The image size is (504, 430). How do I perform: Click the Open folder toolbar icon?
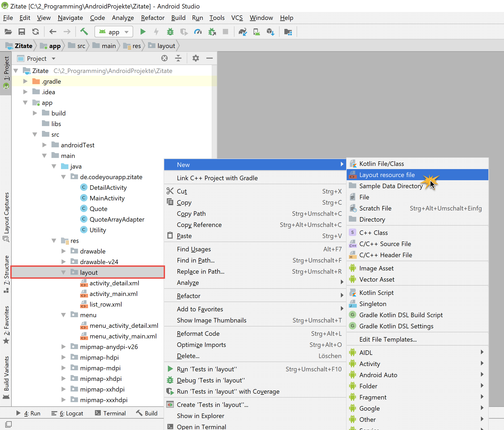[8, 32]
